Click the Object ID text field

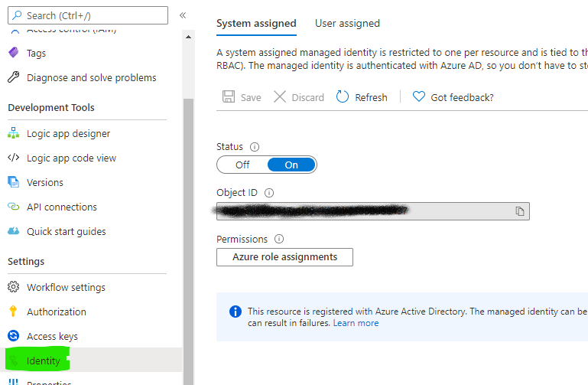click(x=373, y=211)
